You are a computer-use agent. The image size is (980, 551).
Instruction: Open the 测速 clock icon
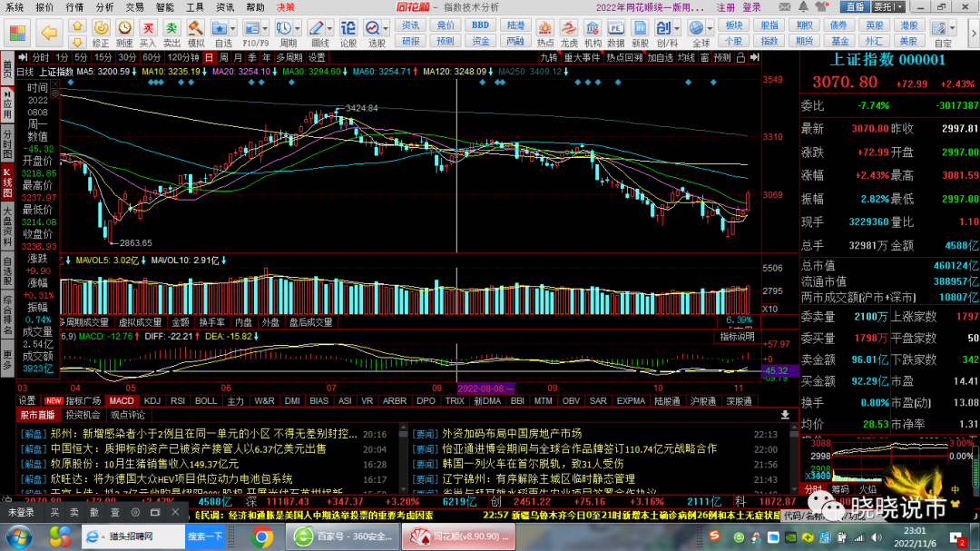pyautogui.click(x=124, y=28)
